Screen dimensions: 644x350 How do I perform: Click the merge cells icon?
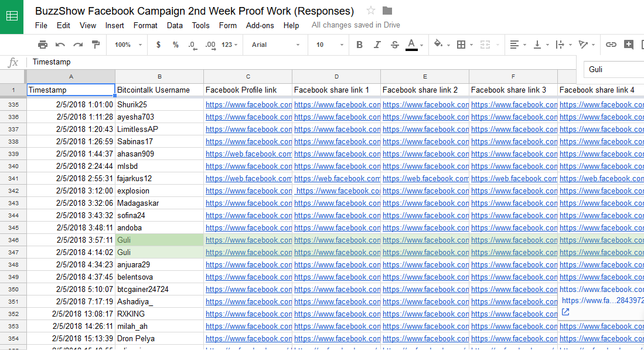pyautogui.click(x=485, y=45)
